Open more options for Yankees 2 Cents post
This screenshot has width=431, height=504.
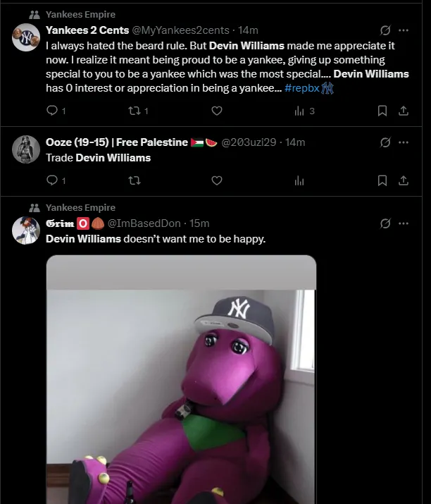click(404, 30)
